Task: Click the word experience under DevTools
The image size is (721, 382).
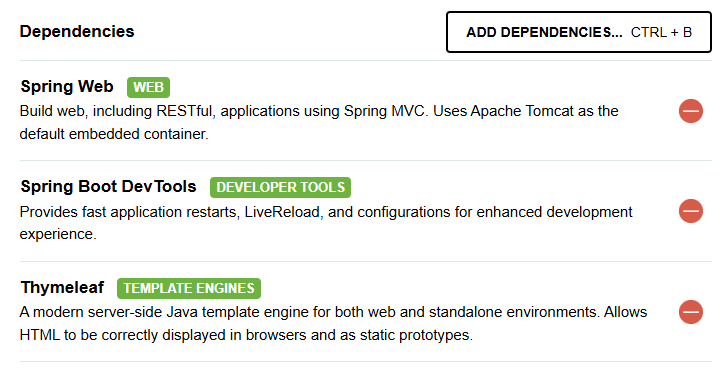Action: (58, 234)
